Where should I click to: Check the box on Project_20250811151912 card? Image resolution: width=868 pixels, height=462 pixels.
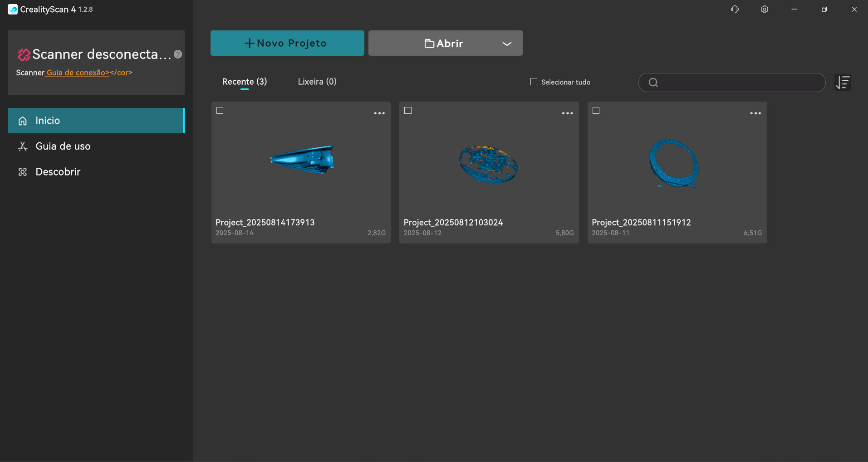pyautogui.click(x=596, y=111)
